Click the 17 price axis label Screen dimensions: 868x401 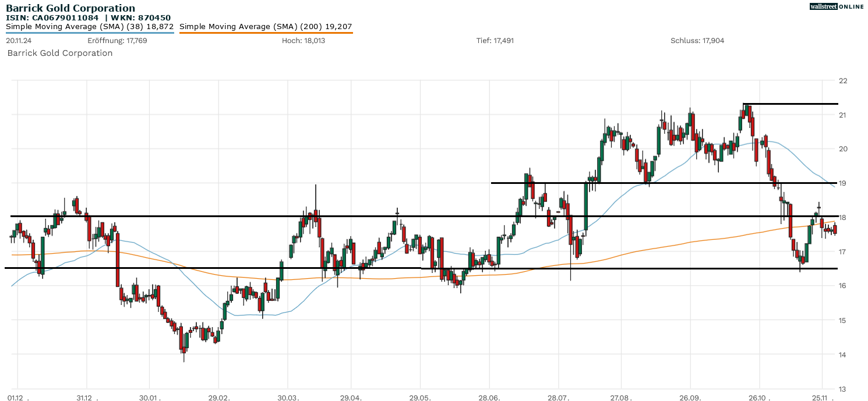click(x=842, y=252)
